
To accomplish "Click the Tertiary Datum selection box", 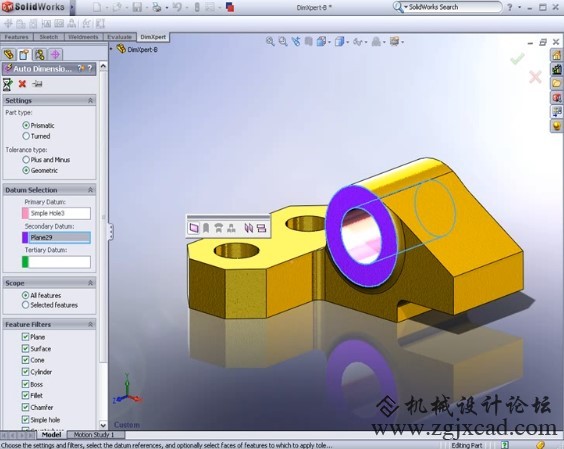I will [60, 262].
